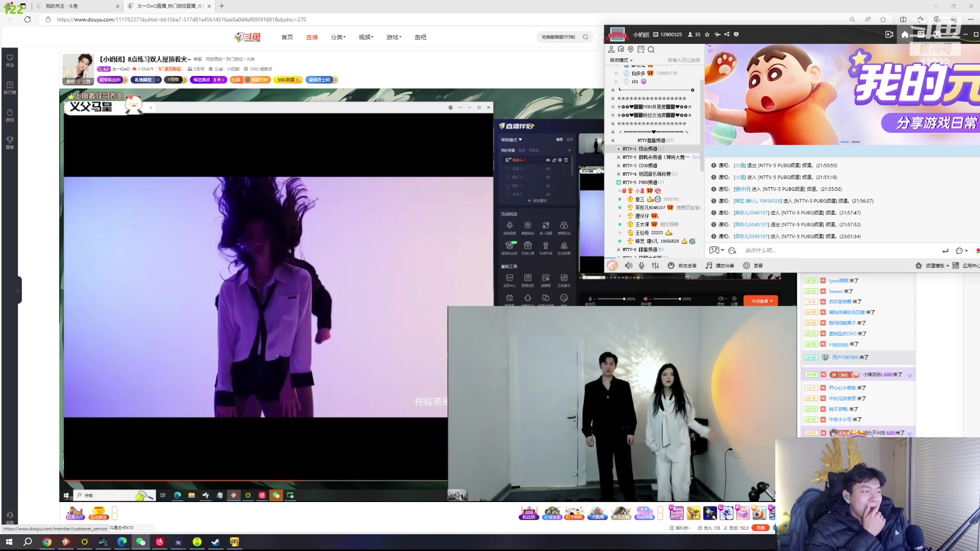Adjust the microphone volume slider in streaming tool
980x551 pixels.
[611, 299]
